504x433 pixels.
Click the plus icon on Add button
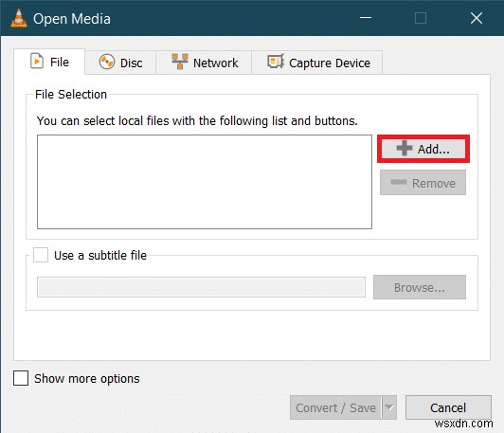coord(404,148)
